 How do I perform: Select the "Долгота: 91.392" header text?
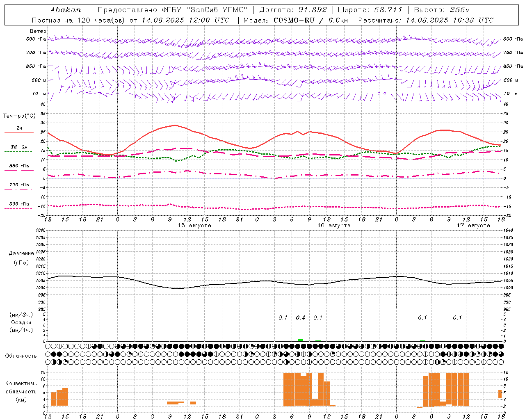293,9
